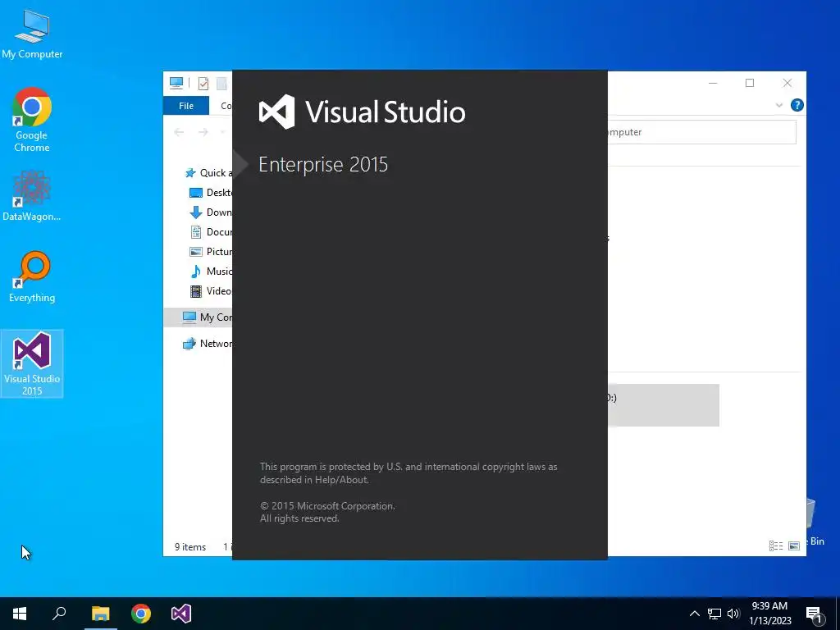Screen dimensions: 840x630
Task: Open network status tray icon
Action: click(x=714, y=614)
